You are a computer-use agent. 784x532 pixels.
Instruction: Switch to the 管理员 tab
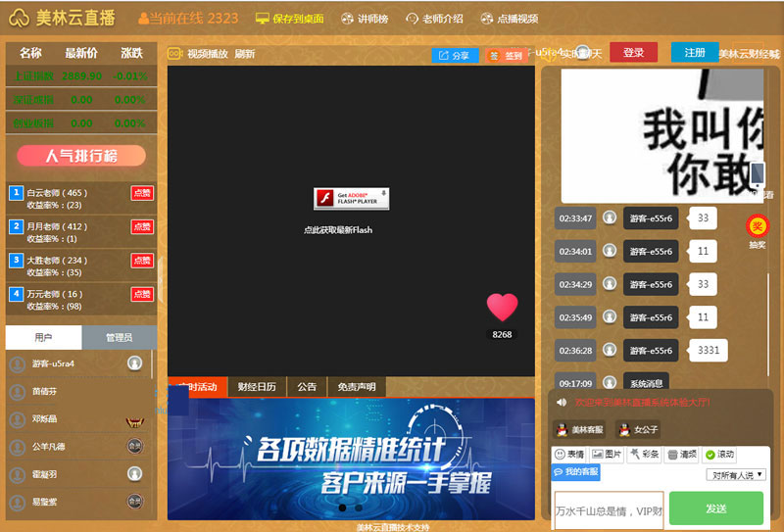point(118,337)
